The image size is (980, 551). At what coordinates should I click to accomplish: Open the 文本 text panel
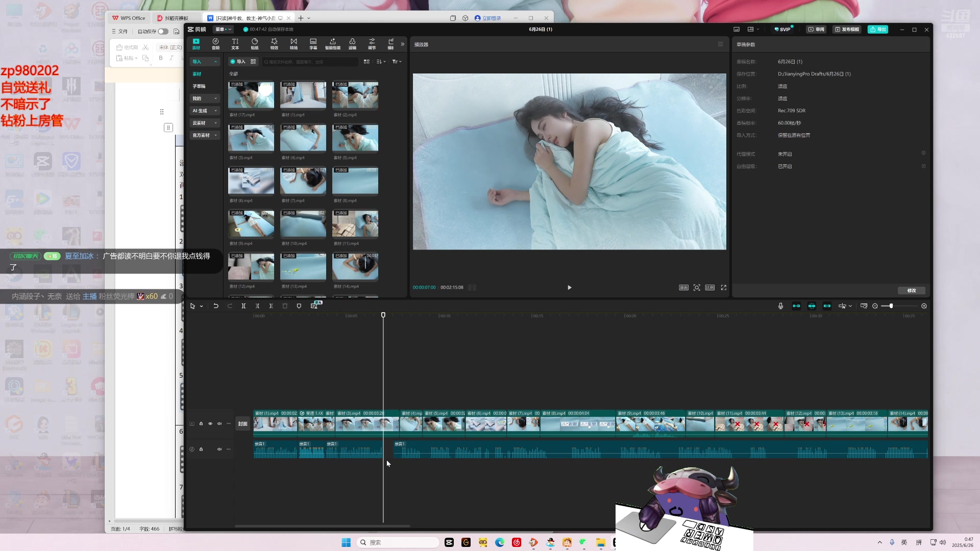(235, 44)
